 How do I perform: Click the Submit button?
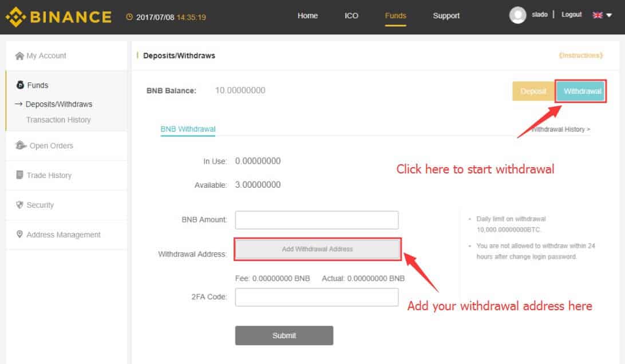tap(284, 335)
